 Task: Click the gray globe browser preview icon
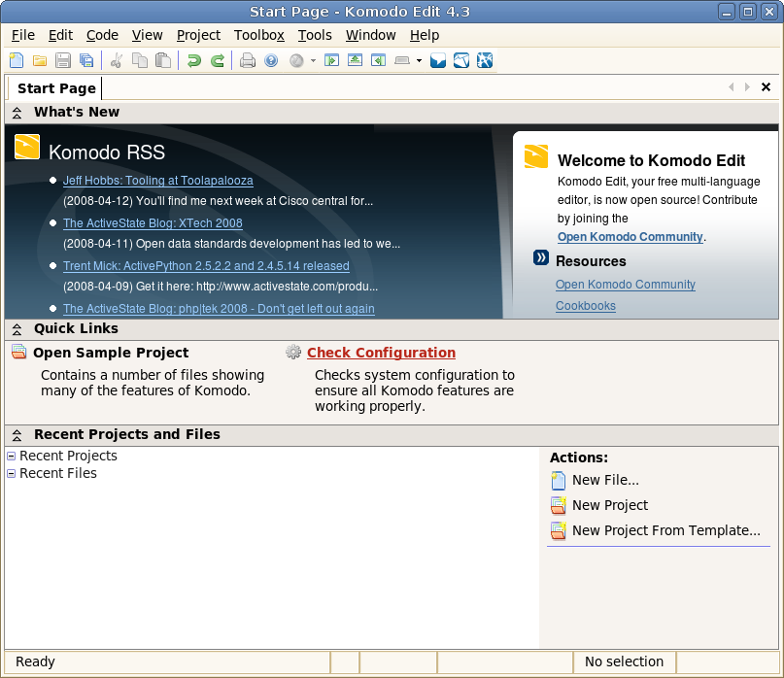click(x=296, y=60)
